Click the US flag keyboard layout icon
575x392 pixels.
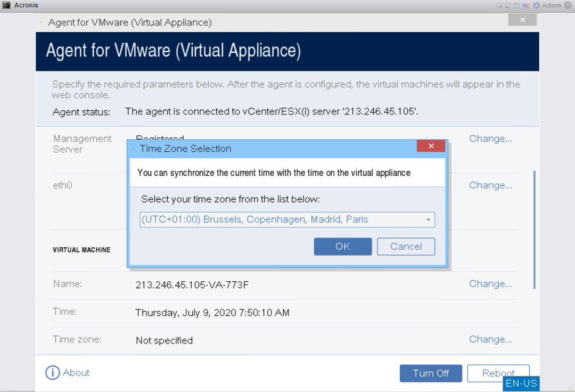[x=525, y=5]
